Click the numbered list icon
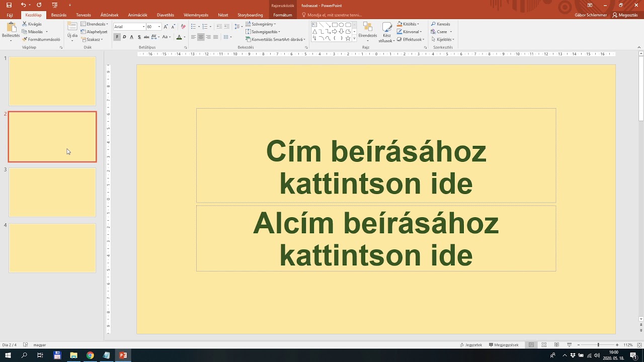The height and width of the screenshot is (362, 644). point(206,27)
